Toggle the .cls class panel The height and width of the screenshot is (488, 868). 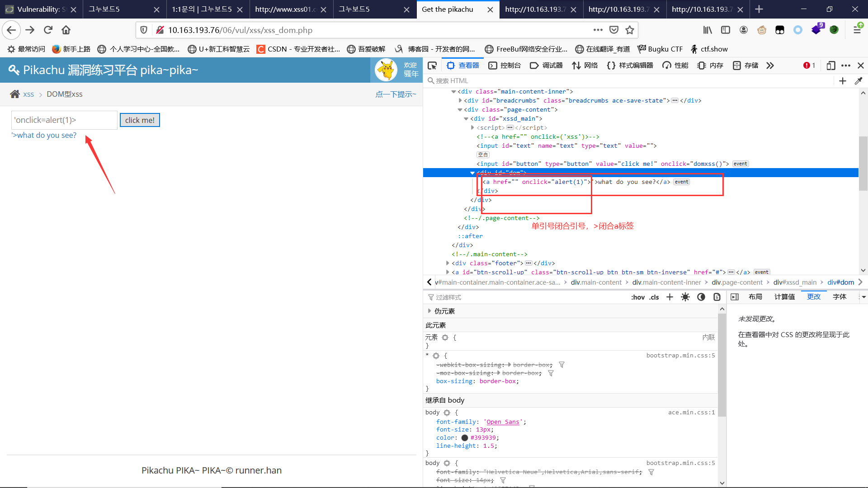(x=654, y=297)
